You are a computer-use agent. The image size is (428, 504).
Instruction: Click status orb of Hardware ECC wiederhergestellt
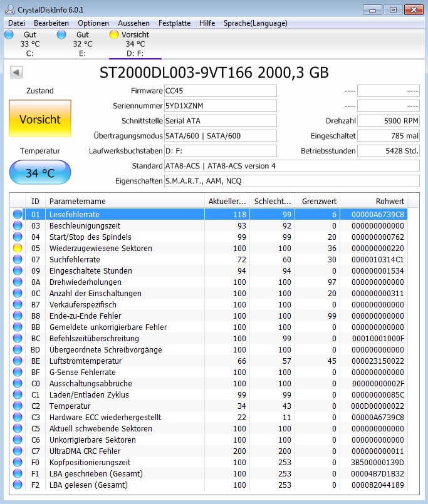(18, 417)
